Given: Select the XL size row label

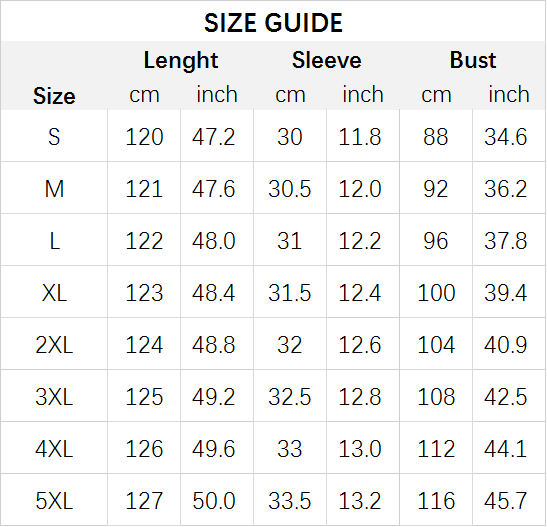Looking at the screenshot, I should tap(54, 293).
